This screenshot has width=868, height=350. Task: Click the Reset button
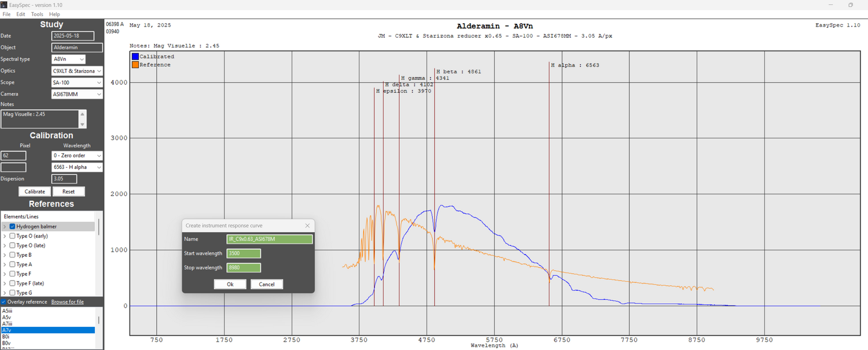(68, 191)
